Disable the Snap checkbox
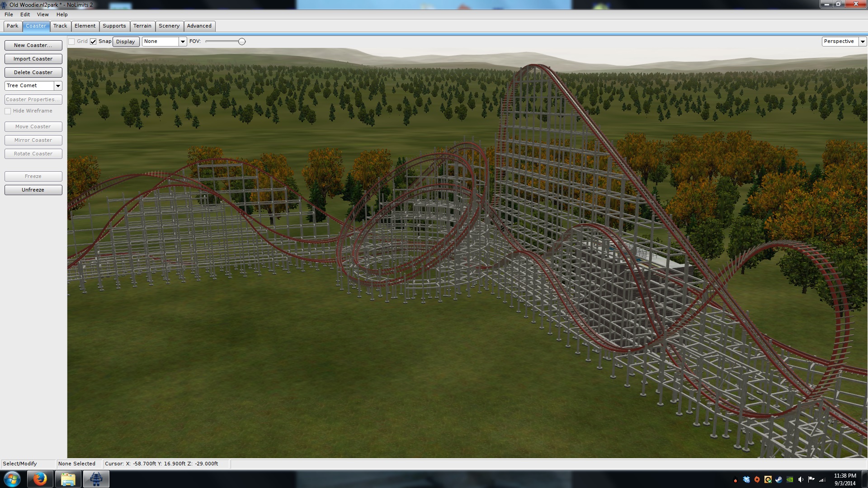 (93, 42)
